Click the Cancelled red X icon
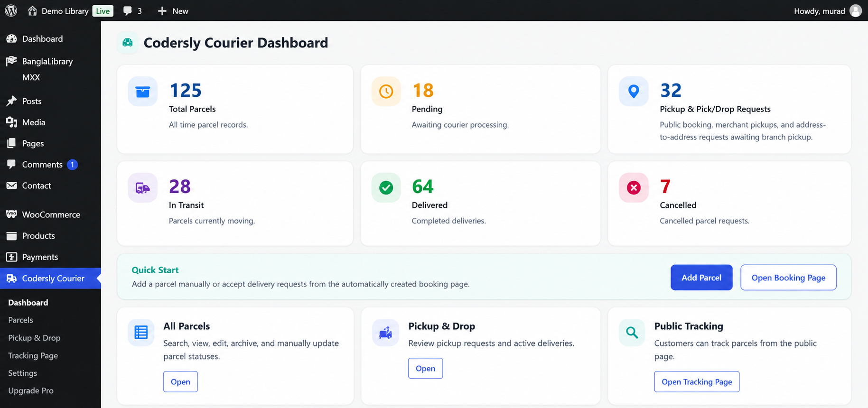This screenshot has width=868, height=408. coord(634,188)
